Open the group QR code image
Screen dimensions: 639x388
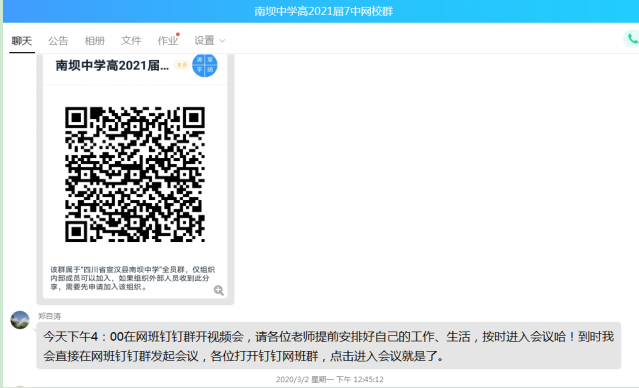[135, 174]
